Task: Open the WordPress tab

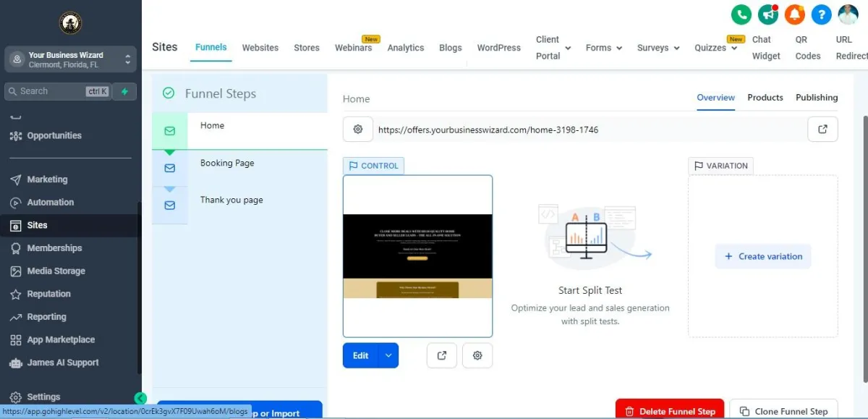Action: coord(498,48)
